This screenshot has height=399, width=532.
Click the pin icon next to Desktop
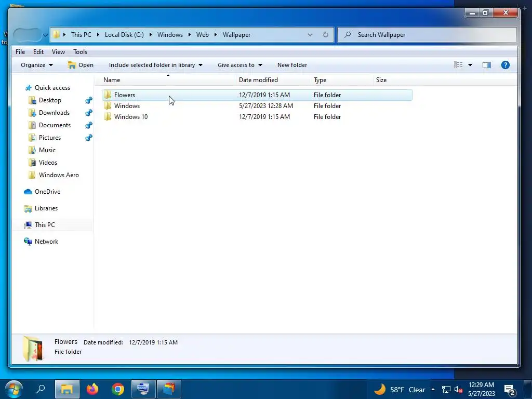[88, 100]
